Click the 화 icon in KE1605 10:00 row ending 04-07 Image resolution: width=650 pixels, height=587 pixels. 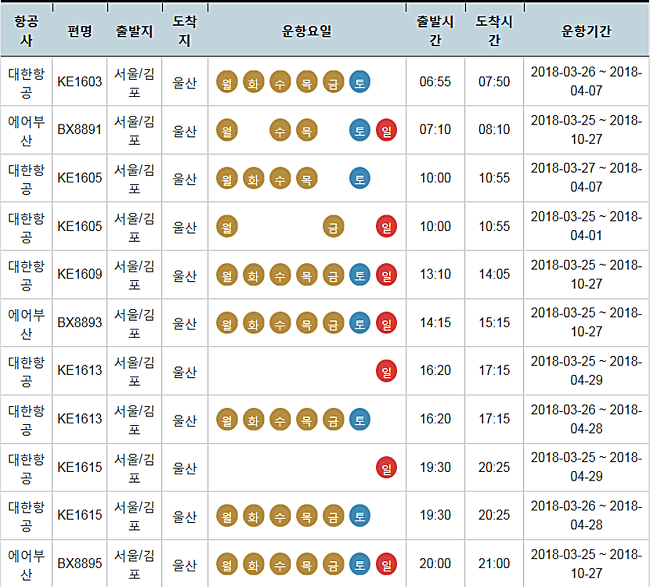coord(253,178)
